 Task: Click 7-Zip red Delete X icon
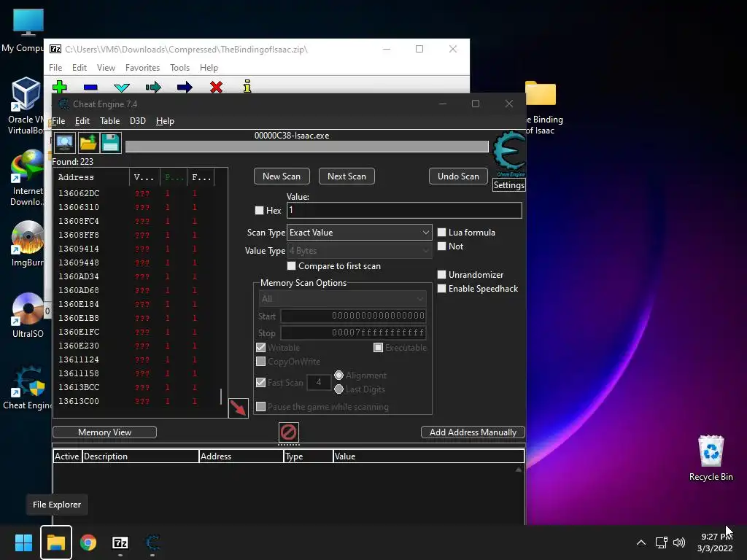[216, 87]
